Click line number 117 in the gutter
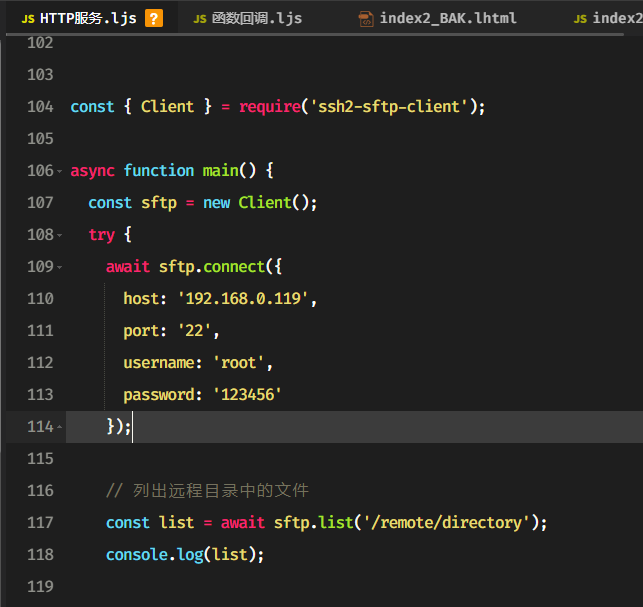Screen dimensions: 643x607 coord(40,523)
